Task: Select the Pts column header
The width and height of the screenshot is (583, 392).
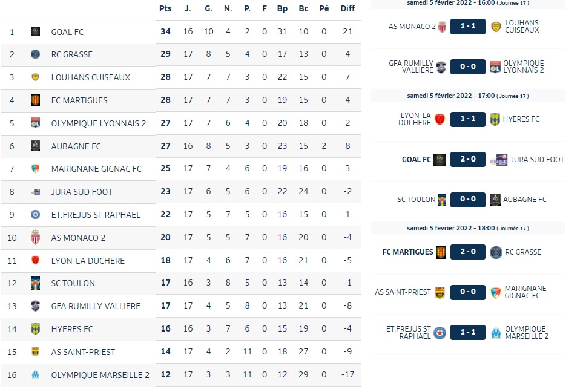Action: (165, 8)
